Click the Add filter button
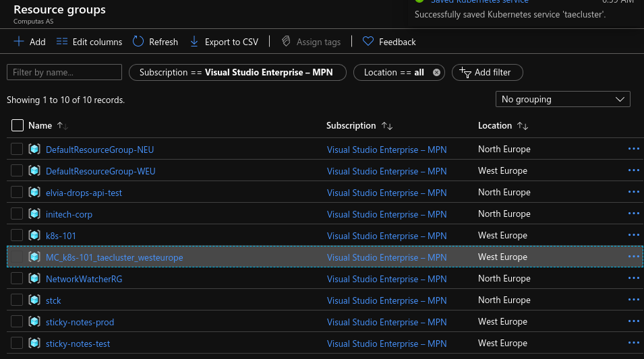This screenshot has height=359, width=644. [x=487, y=73]
